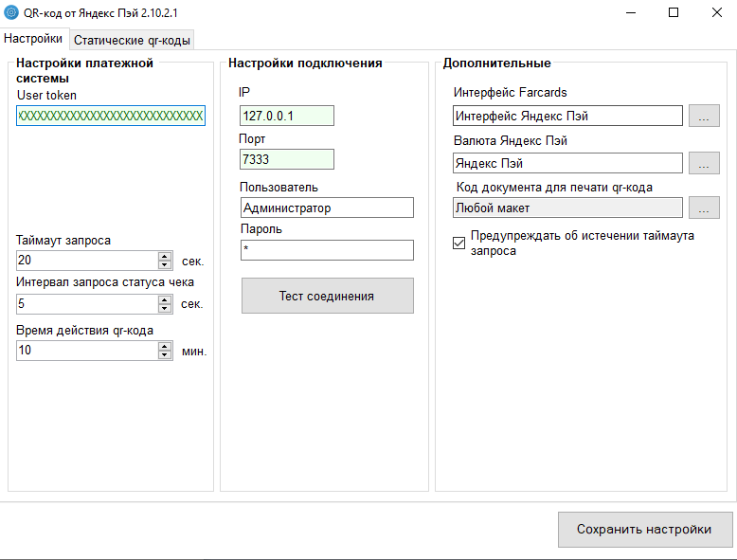Select the Настройки tab
The width and height of the screenshot is (737, 560).
pyautogui.click(x=34, y=39)
